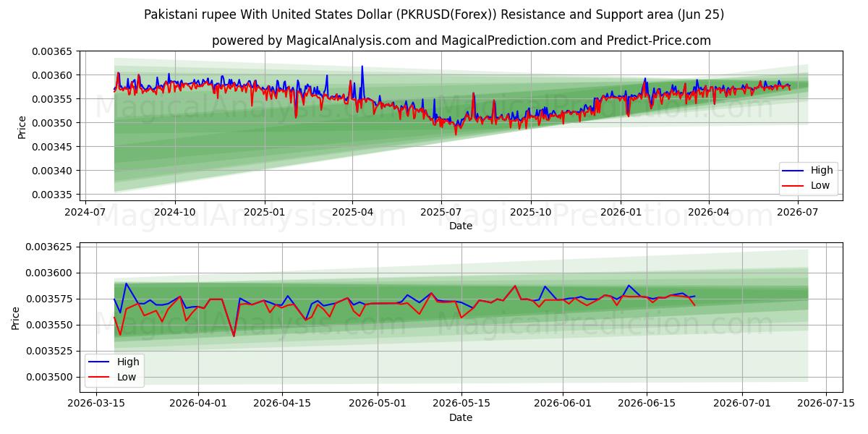
Task: Click the upper chart 'Date' axis title
Action: click(461, 226)
